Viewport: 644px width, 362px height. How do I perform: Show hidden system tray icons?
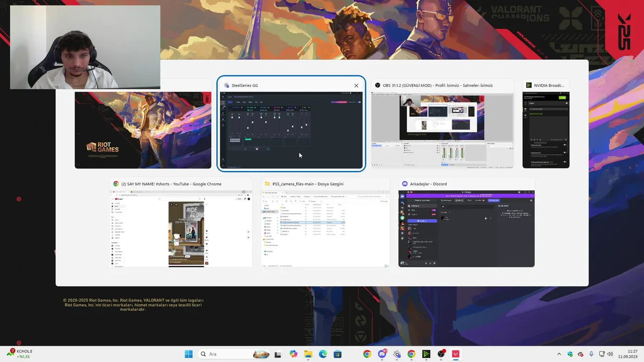point(558,354)
